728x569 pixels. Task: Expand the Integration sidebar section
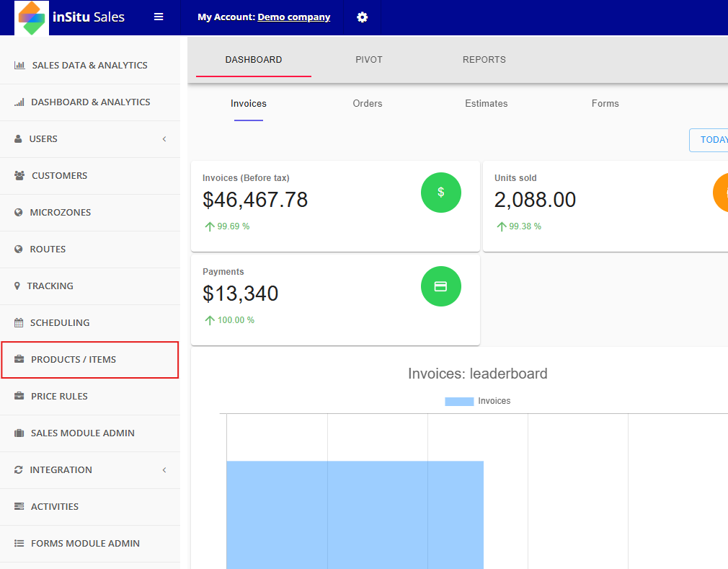point(164,469)
